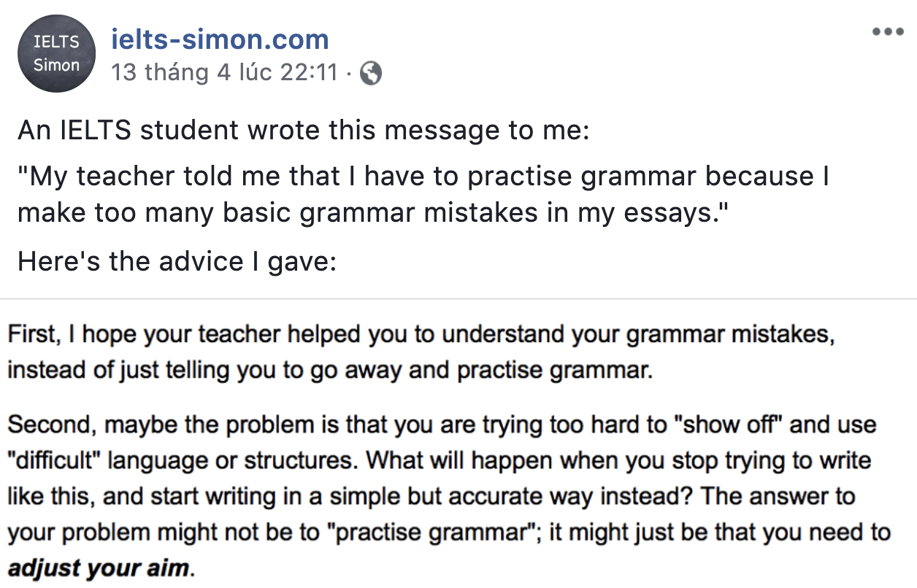Image resolution: width=917 pixels, height=588 pixels.
Task: Click the quoted 'My teacher told me' sentence
Action: point(423,194)
